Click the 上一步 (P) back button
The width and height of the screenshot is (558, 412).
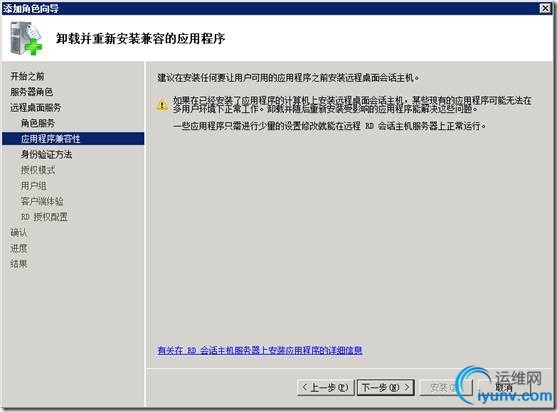tap(325, 387)
